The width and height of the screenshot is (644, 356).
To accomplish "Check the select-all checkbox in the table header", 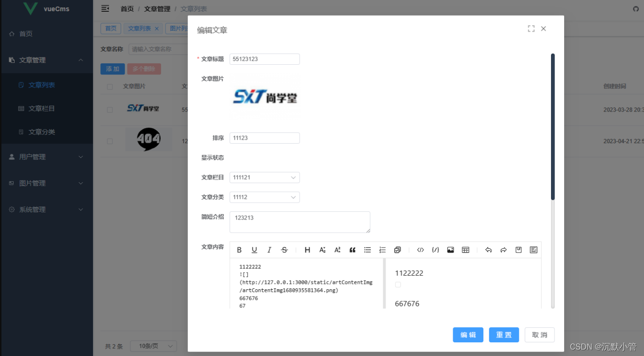I will click(110, 86).
